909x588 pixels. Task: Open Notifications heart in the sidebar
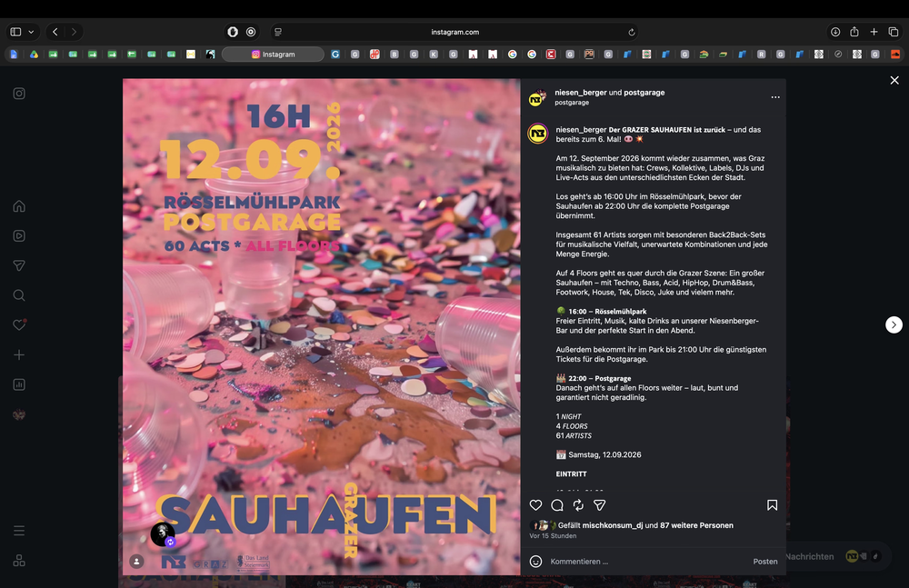[19, 324]
